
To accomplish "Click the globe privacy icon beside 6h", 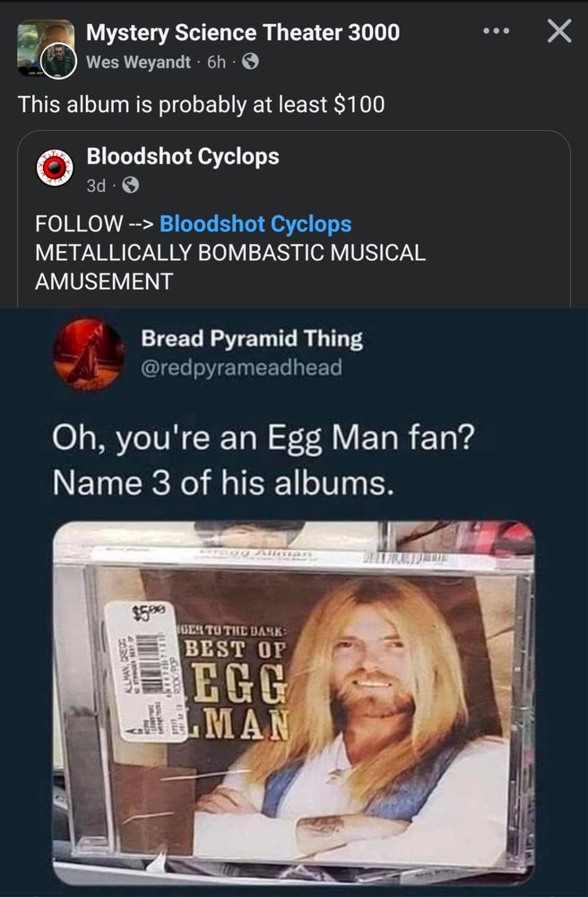I will pos(250,63).
